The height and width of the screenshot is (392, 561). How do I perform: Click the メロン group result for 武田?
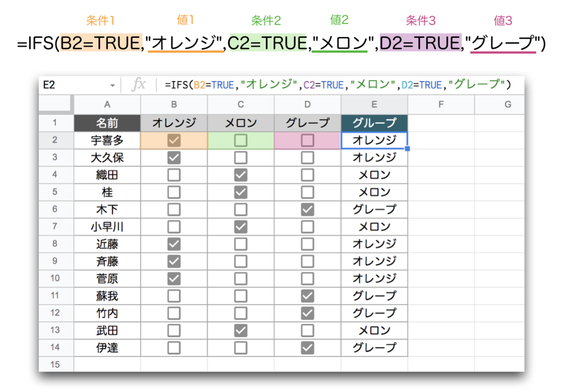[x=374, y=330]
